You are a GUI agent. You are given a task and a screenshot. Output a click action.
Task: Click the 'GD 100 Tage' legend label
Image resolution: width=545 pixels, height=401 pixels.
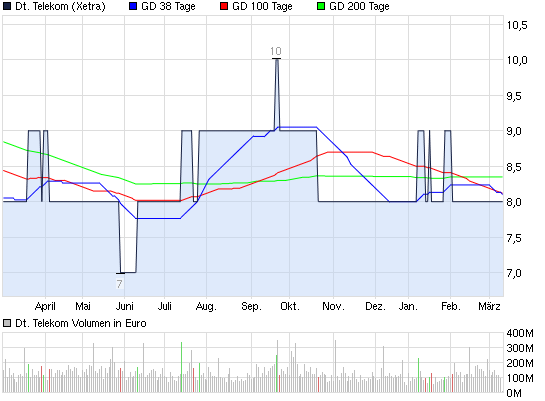262,7
